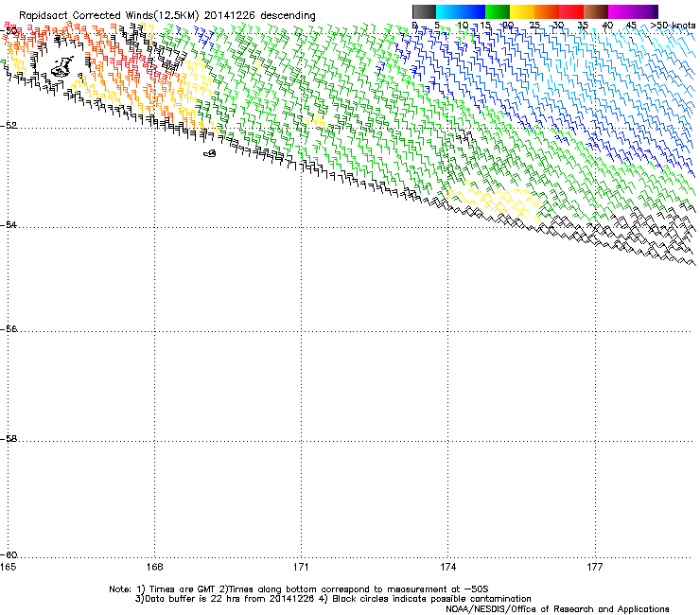Click the note line starting 'Note: 1) Times are GMT'

(298, 589)
